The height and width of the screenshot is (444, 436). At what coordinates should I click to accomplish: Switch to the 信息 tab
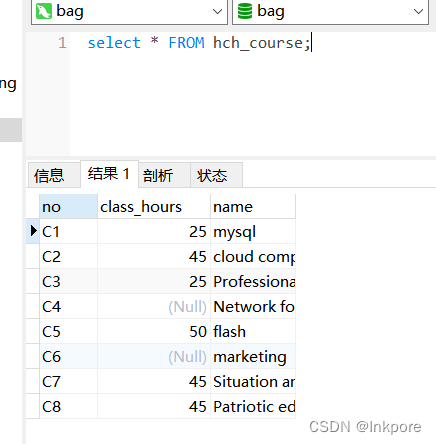[54, 175]
